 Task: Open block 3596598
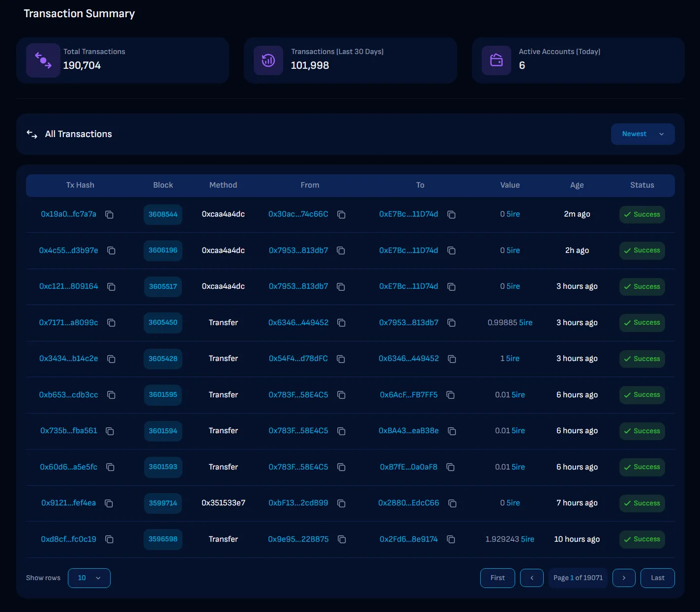[163, 539]
